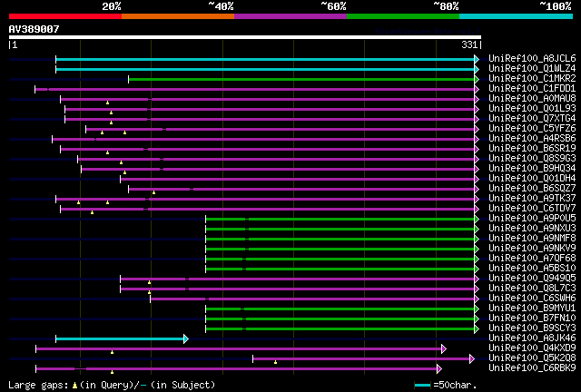Screen dimensions: 581x392
Task: Select the UniRef100_A9TK37 label
Action: [x=532, y=198]
